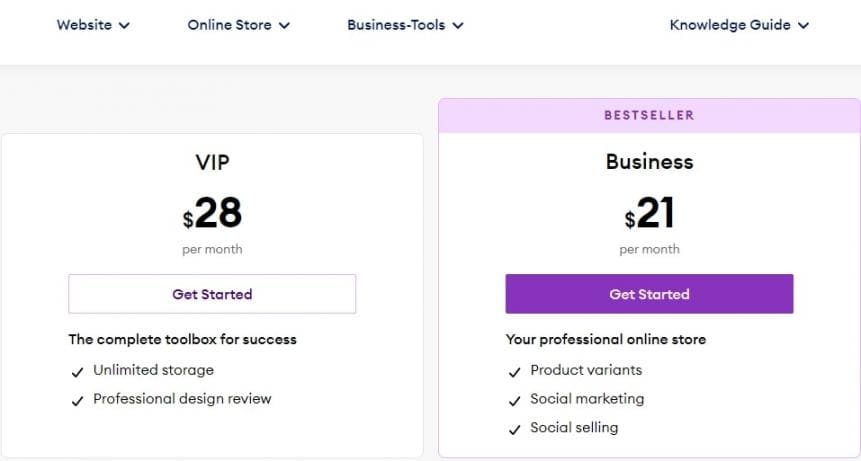This screenshot has width=861, height=461.
Task: Select the VIP plan title
Action: tap(212, 163)
